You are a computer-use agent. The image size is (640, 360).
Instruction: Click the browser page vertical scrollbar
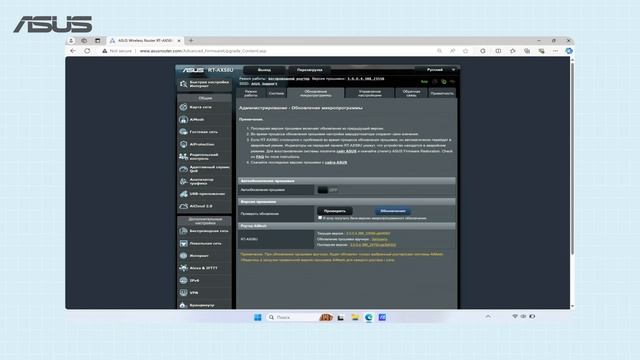pyautogui.click(x=572, y=159)
